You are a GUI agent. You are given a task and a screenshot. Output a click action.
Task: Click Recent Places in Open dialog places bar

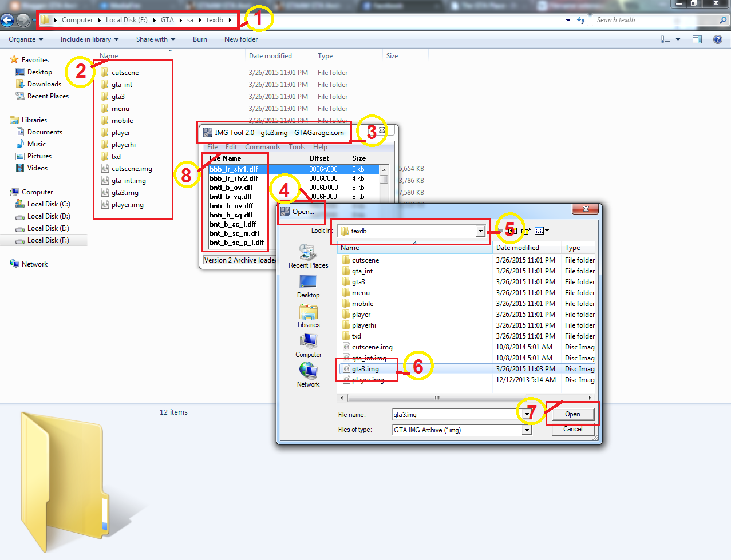[x=308, y=256]
